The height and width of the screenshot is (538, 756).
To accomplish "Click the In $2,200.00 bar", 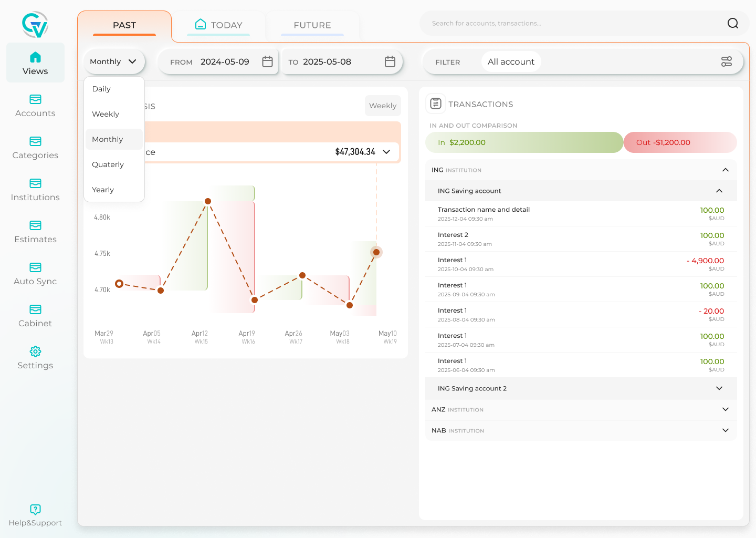I will point(524,142).
